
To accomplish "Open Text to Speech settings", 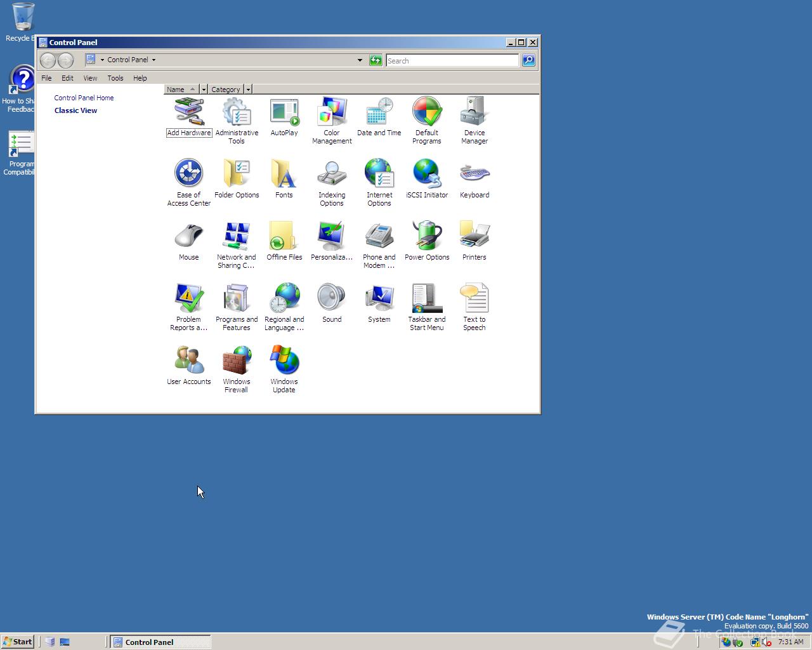I will (475, 307).
